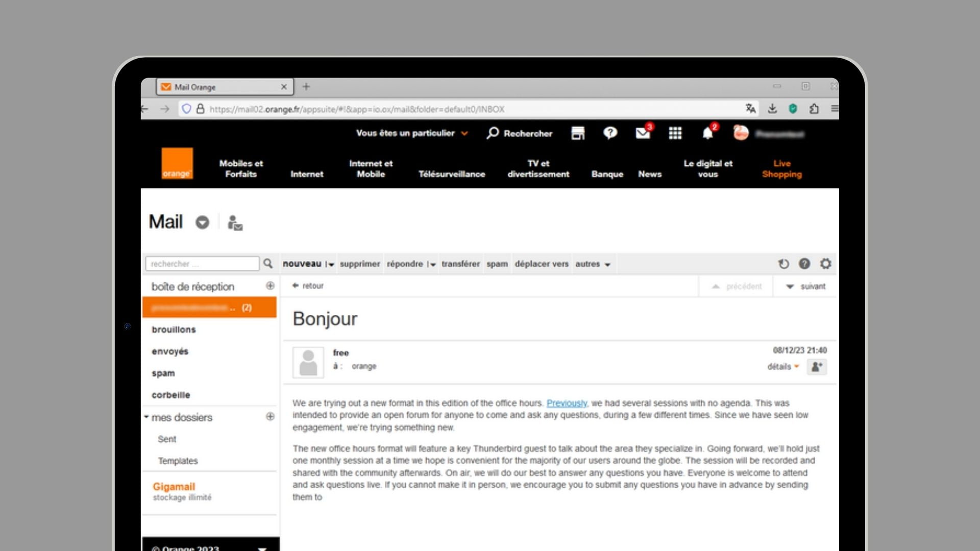
Task: Add sender to contacts icon
Action: coord(817,366)
